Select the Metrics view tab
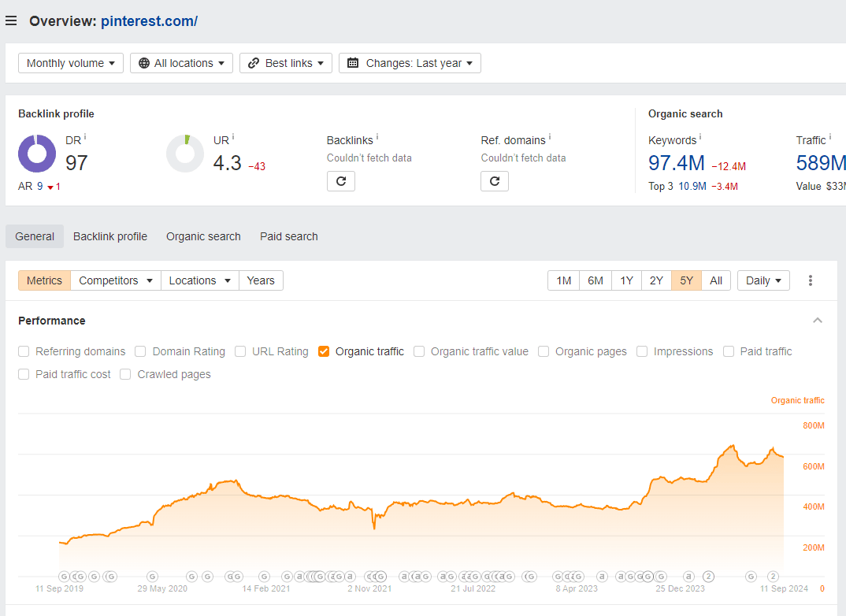The height and width of the screenshot is (616, 846). click(44, 280)
